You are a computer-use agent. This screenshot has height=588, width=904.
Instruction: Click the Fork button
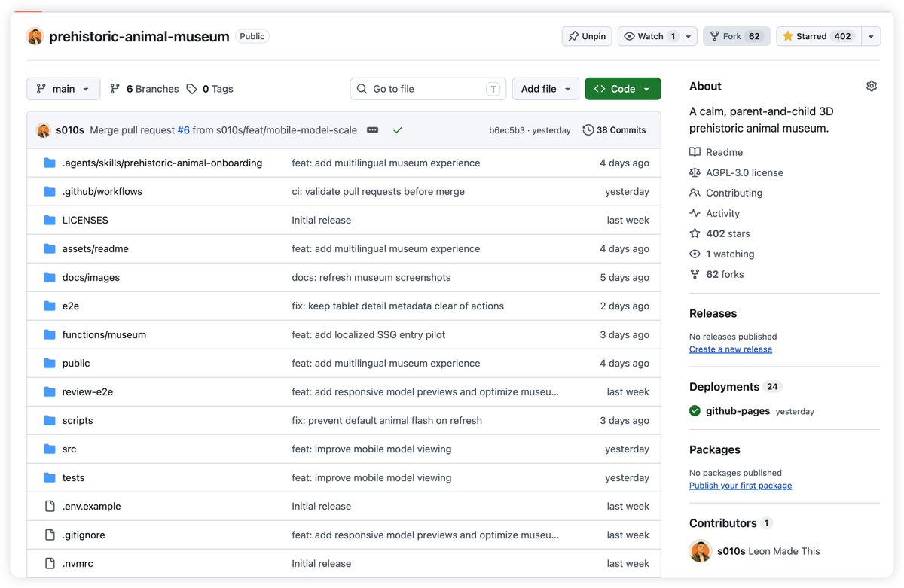737,36
